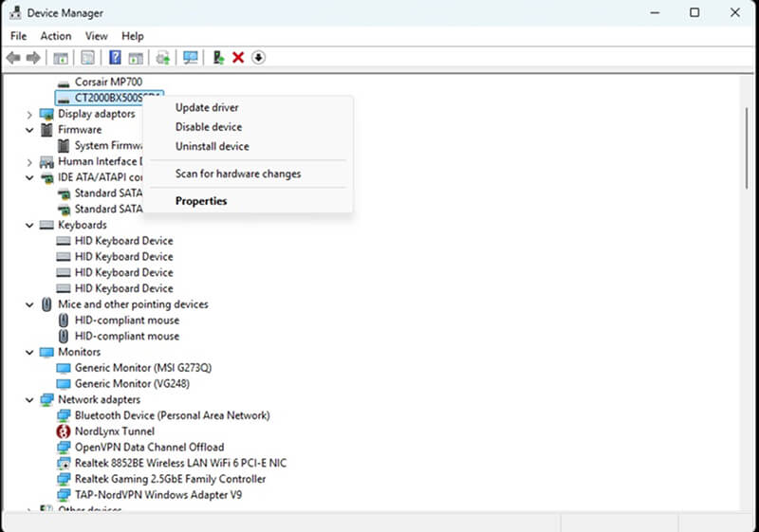The width and height of the screenshot is (759, 532).
Task: Select TAP-NordVPN Windows Adapter V9
Action: tap(158, 495)
